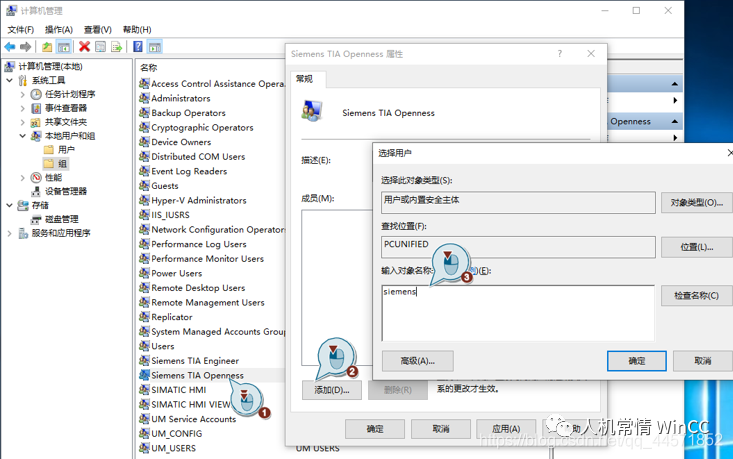Open the 文件(F) menu
733x459 pixels.
tap(21, 29)
